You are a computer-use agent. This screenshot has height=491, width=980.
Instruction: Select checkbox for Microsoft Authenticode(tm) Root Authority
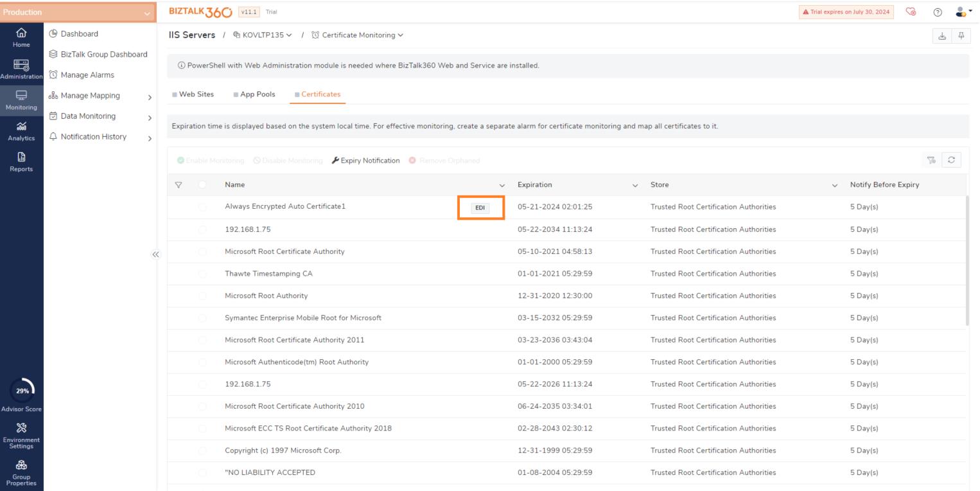click(203, 362)
